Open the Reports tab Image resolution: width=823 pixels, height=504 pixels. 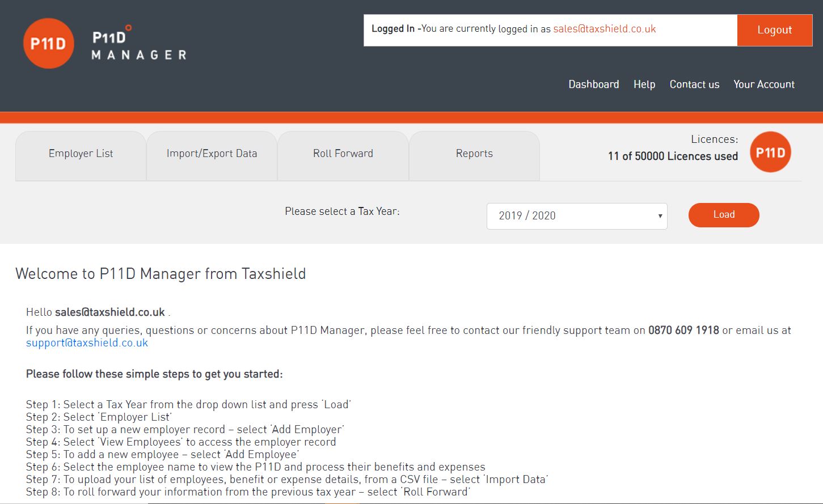(474, 156)
